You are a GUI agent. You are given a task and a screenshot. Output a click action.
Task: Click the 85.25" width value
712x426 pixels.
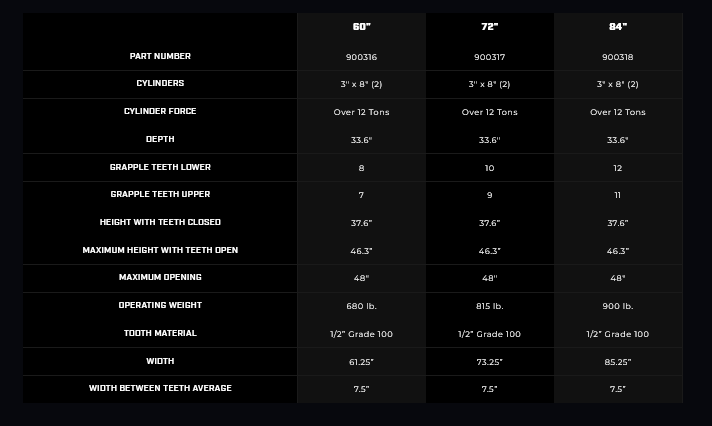[x=617, y=362]
